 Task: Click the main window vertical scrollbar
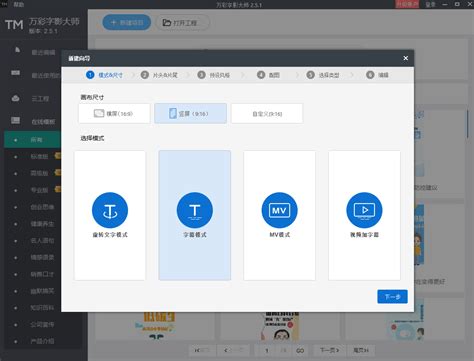click(468, 124)
